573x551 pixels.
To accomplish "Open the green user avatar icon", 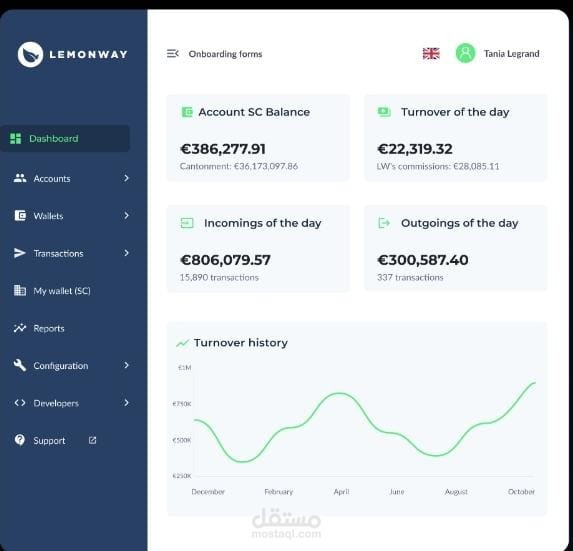I will pos(465,53).
